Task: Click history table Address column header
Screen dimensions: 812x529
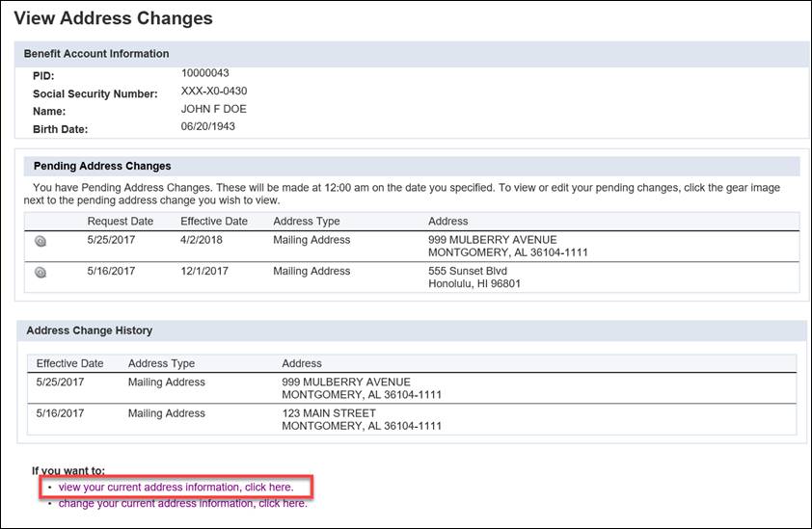Action: pyautogui.click(x=302, y=363)
